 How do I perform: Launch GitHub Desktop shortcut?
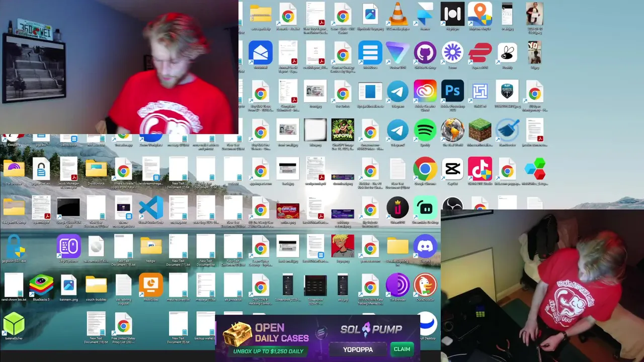425,53
